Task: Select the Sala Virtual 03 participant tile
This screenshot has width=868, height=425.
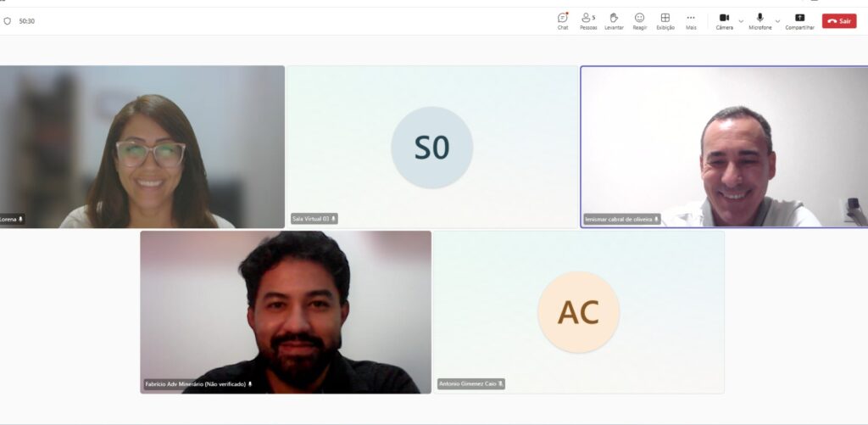Action: (432, 147)
